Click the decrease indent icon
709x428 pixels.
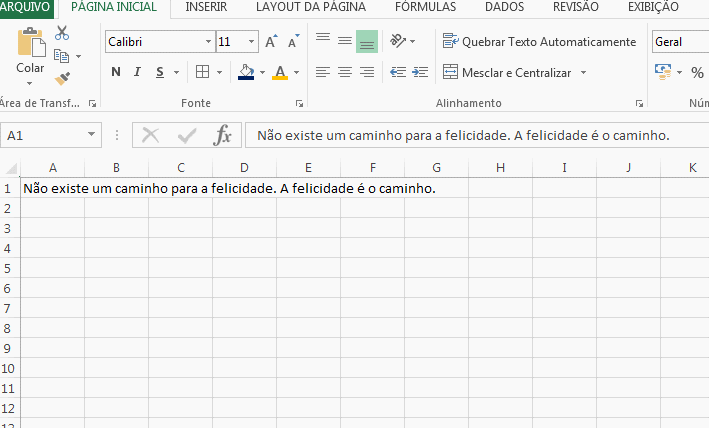tap(397, 72)
